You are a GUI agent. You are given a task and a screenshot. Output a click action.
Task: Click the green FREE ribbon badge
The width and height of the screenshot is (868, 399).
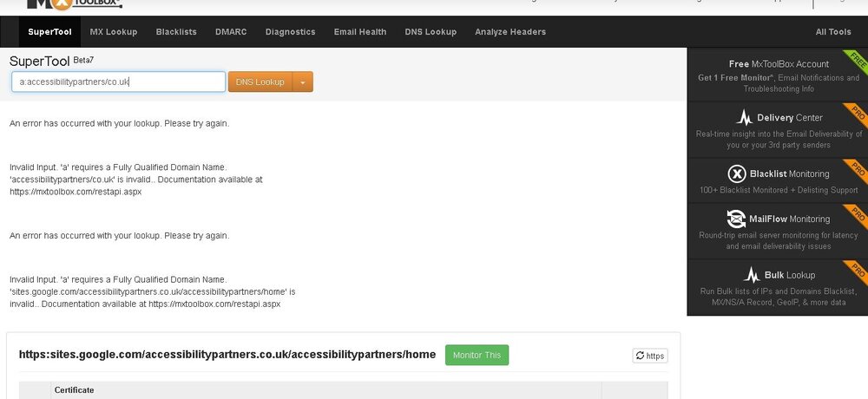click(x=856, y=61)
